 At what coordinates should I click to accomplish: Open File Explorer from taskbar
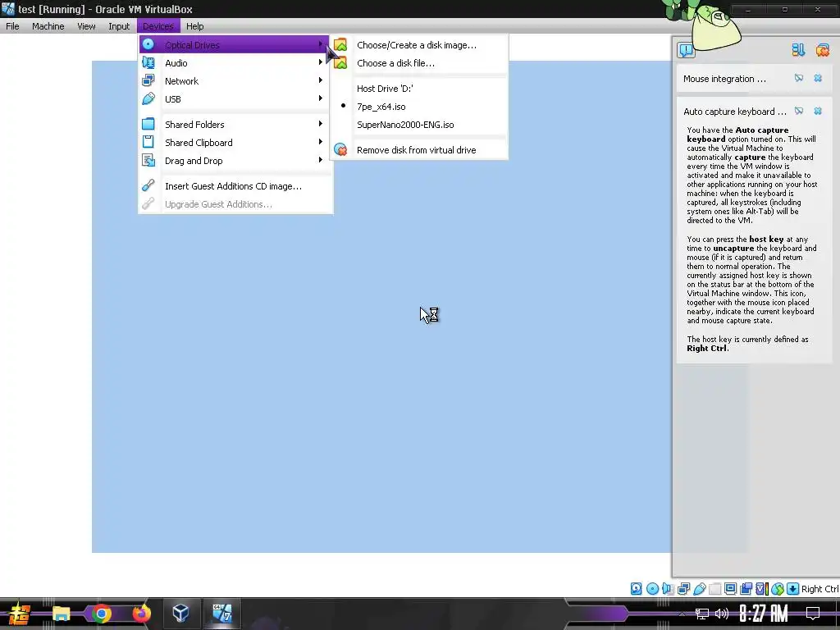coord(61,614)
